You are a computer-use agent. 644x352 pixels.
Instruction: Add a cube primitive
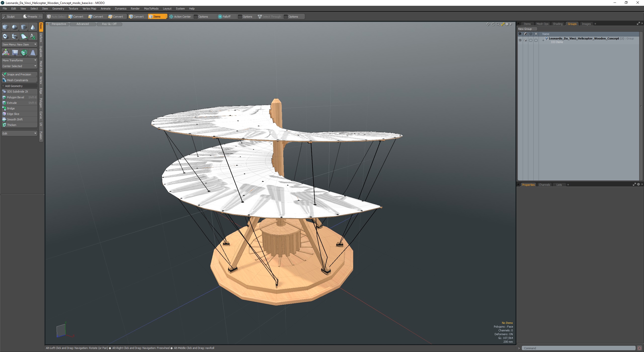(5, 27)
